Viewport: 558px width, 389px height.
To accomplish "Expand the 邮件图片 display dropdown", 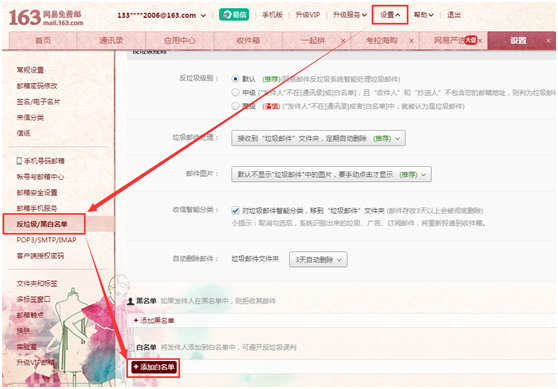I will click(331, 174).
